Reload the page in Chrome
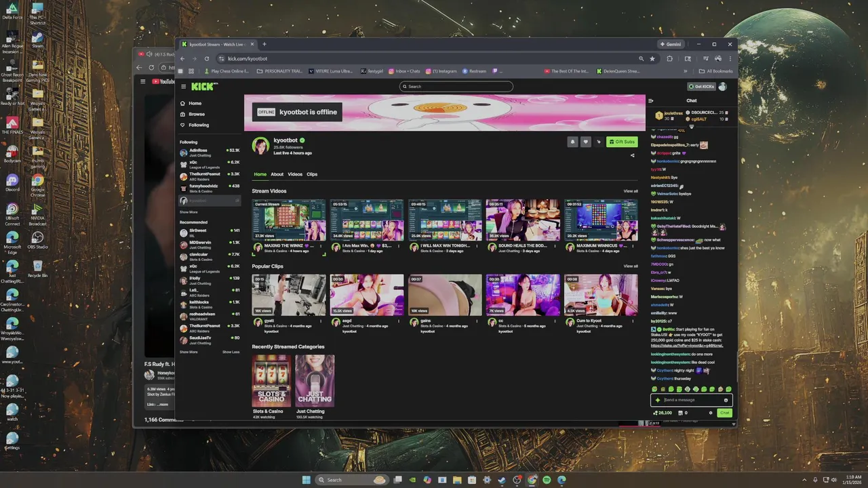 click(x=207, y=58)
